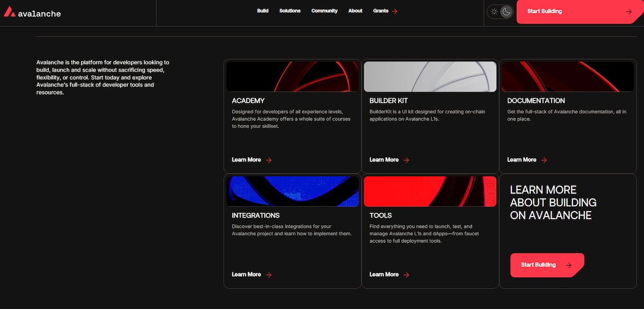Viewport: 644px width, 309px height.
Task: Click the Integrations description text
Action: pos(292,230)
